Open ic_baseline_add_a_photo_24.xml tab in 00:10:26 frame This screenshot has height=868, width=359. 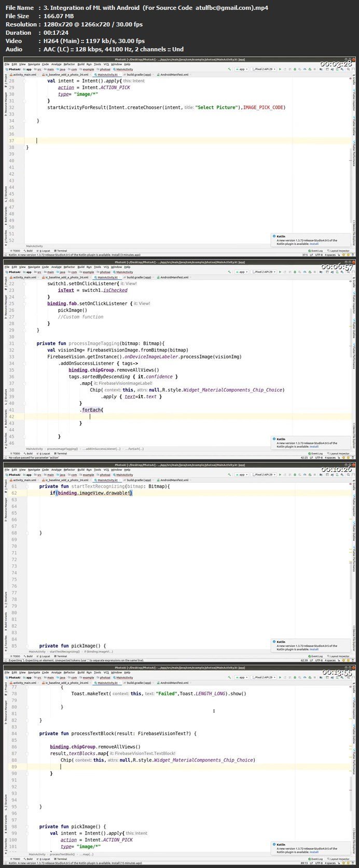[x=66, y=480]
